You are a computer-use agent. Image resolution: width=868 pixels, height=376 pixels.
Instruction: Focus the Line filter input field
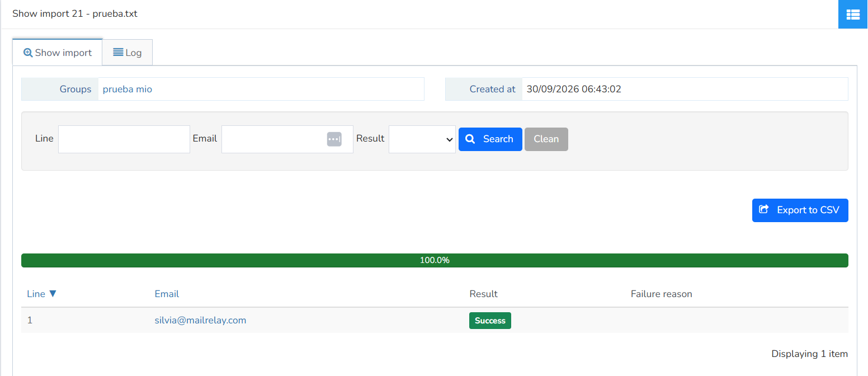click(124, 139)
